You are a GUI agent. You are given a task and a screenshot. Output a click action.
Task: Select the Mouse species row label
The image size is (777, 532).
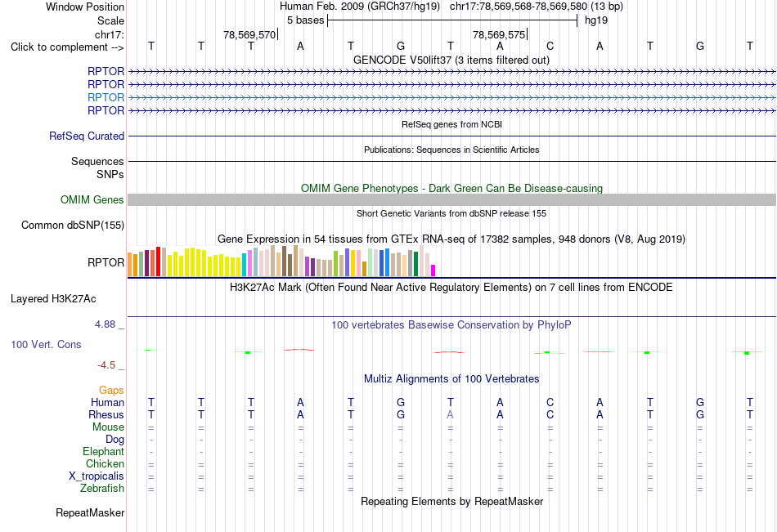108,427
